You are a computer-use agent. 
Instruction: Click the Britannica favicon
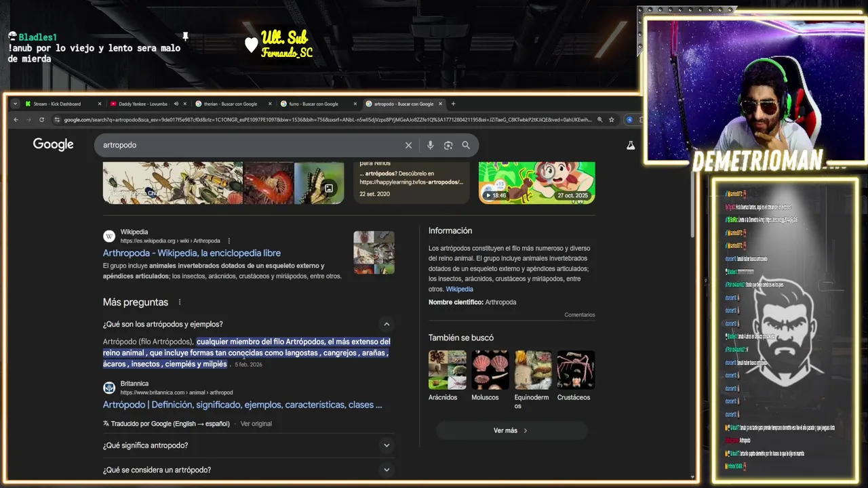click(x=109, y=388)
